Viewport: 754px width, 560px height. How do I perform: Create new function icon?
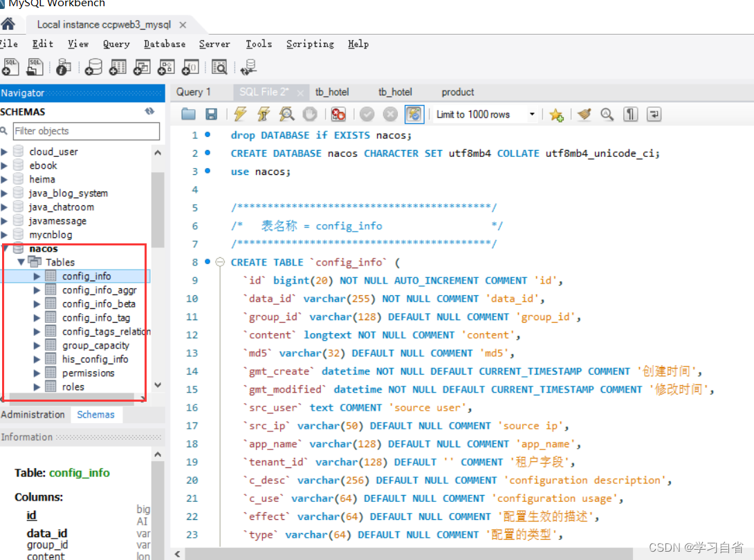pos(190,67)
